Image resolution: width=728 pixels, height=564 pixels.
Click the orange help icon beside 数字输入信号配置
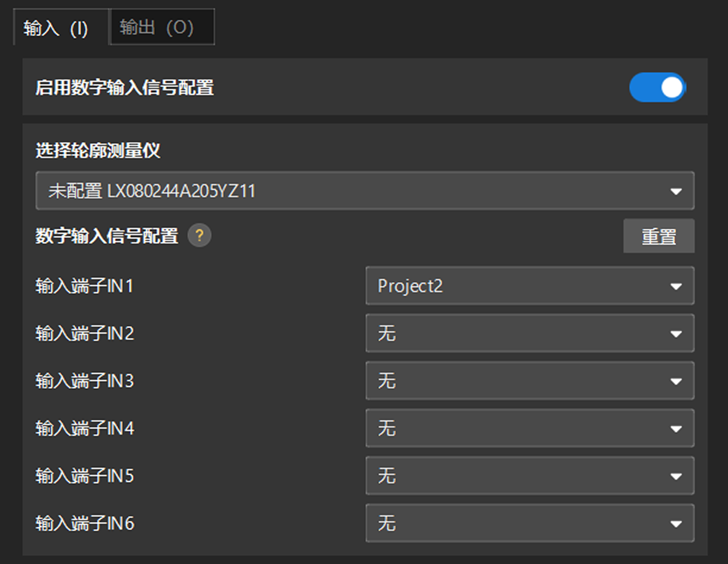[200, 236]
